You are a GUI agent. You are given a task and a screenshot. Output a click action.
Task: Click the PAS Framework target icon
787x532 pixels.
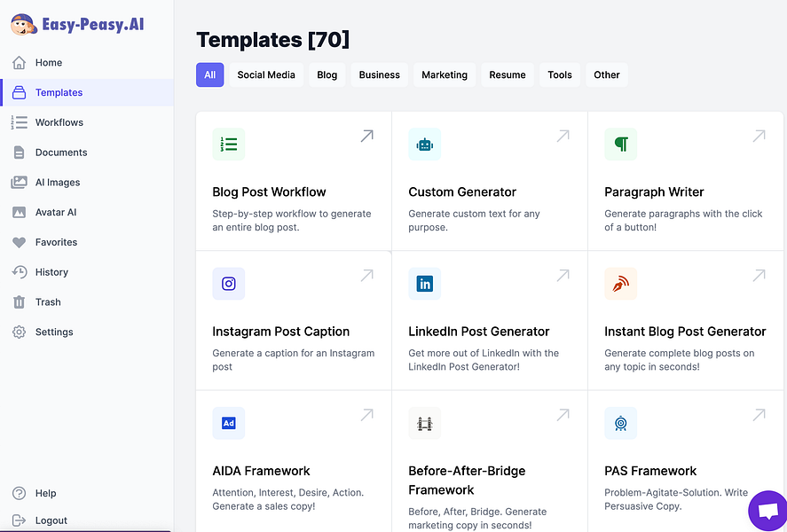tap(621, 424)
